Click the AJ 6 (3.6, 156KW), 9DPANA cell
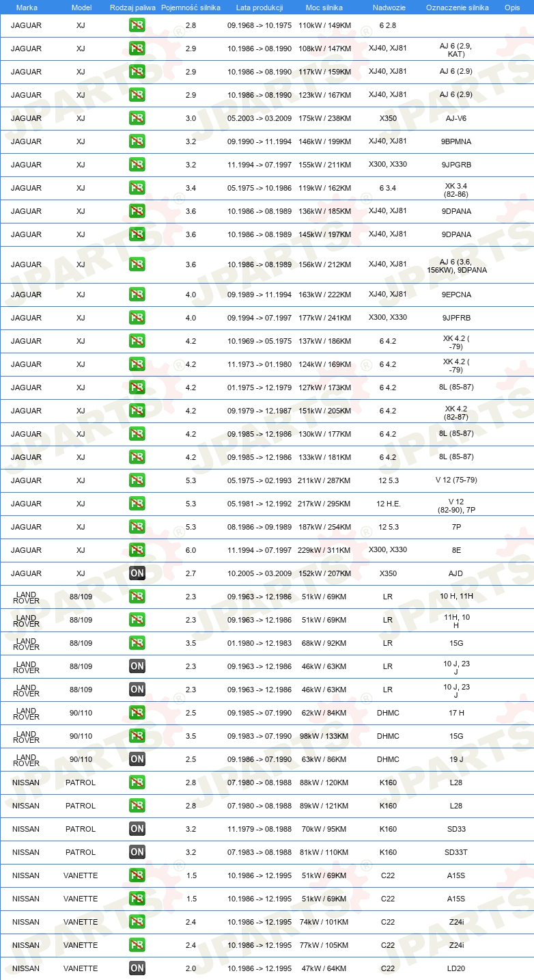Viewport: 534px width, 980px height. coord(456,264)
